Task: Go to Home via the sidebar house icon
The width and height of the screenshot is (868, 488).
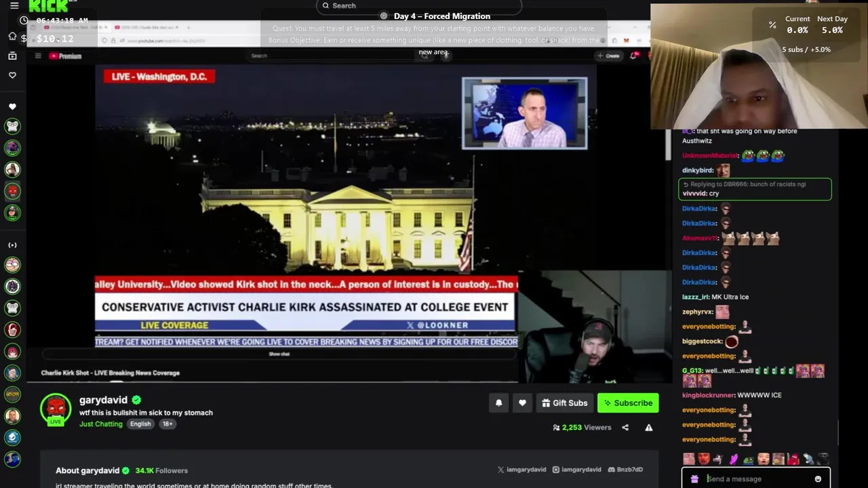Action: 12,36
